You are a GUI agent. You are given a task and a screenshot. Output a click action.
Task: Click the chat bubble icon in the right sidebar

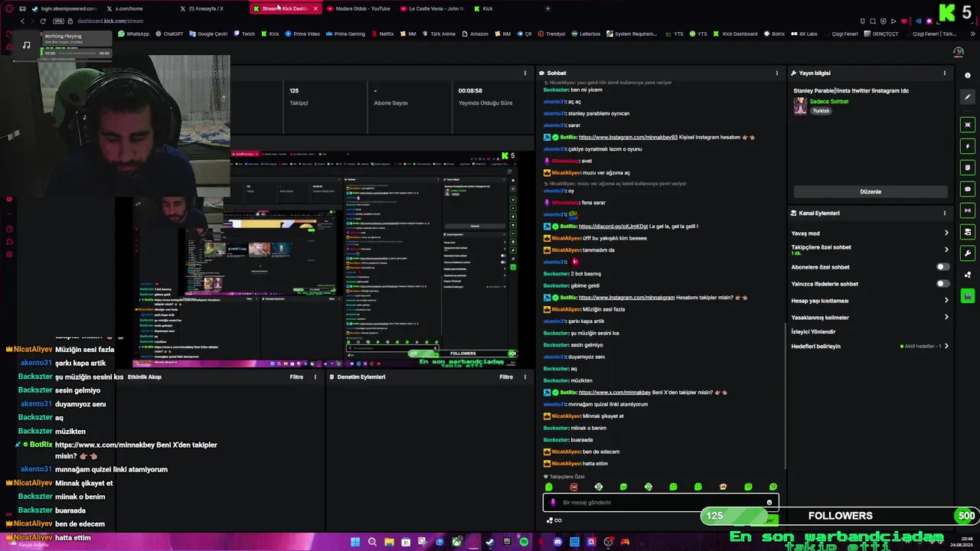pyautogui.click(x=968, y=189)
